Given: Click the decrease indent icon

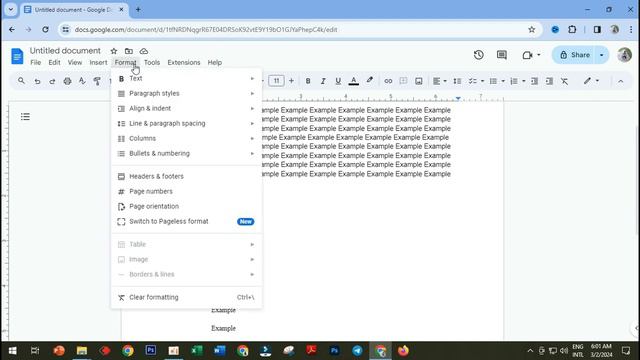Looking at the screenshot, I should [x=534, y=81].
